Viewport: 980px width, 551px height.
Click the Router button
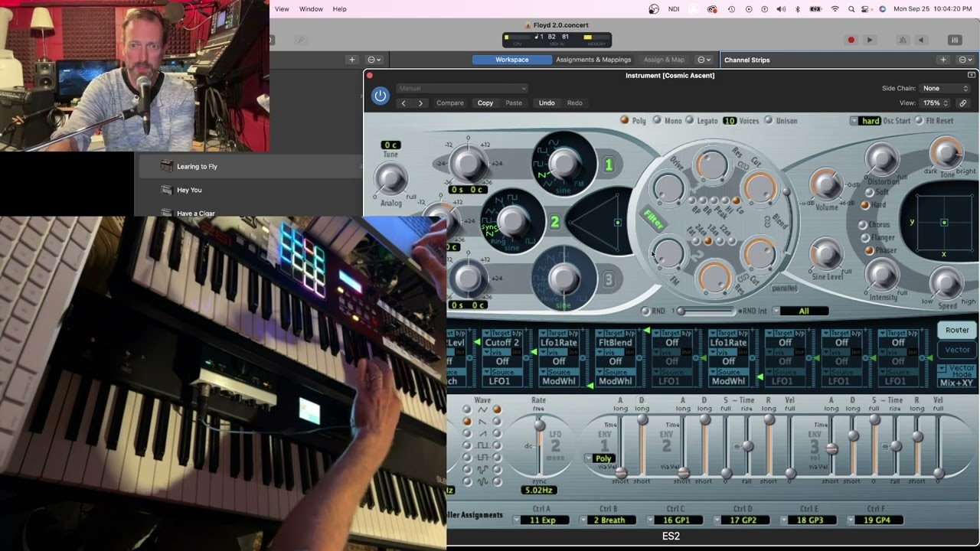point(957,330)
